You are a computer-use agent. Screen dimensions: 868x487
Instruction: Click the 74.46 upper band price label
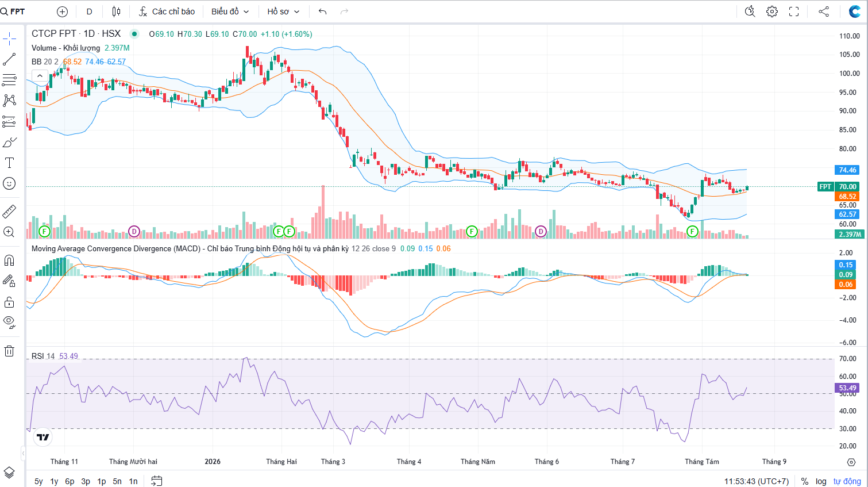[847, 170]
